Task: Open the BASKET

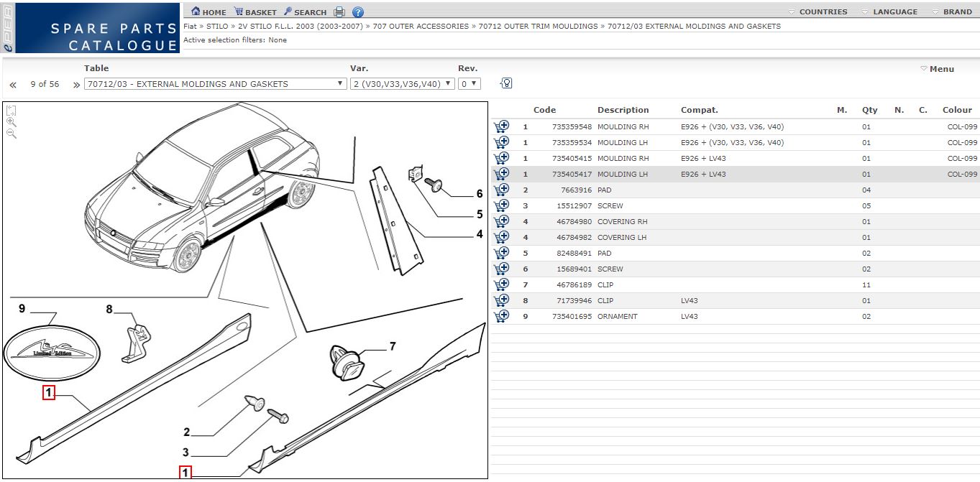Action: pyautogui.click(x=255, y=11)
